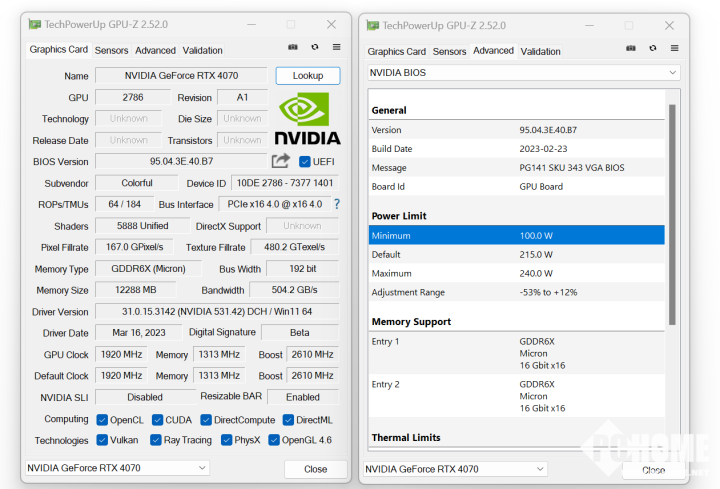720x489 pixels.
Task: Open the hamburger menu in right GPU-Z window
Action: [675, 48]
